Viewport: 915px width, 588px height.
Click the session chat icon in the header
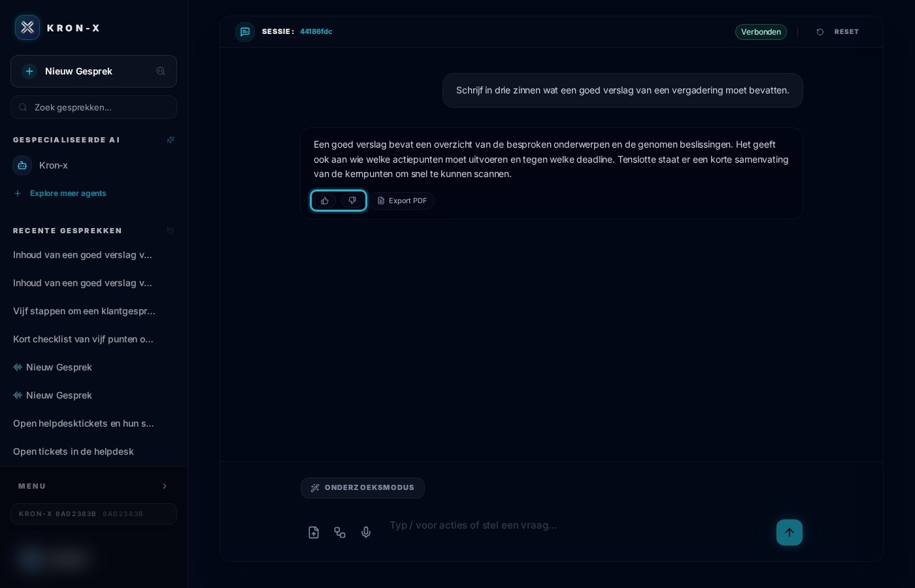tap(245, 31)
